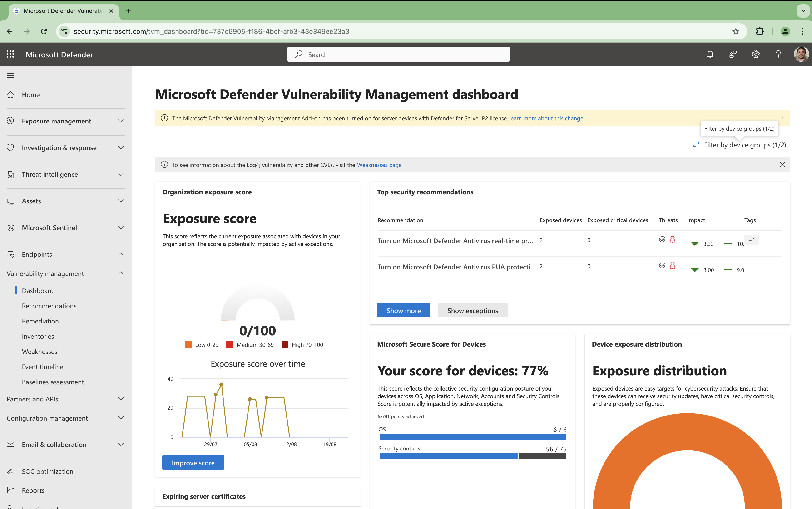Image resolution: width=812 pixels, height=509 pixels.
Task: Collapse the Vulnerability management group
Action: 121,273
